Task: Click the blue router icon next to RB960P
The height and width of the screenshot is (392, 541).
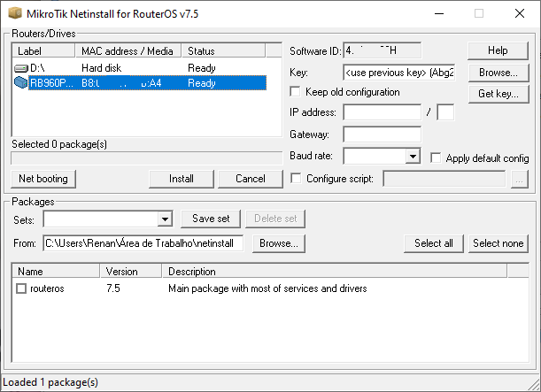Action: coord(20,82)
